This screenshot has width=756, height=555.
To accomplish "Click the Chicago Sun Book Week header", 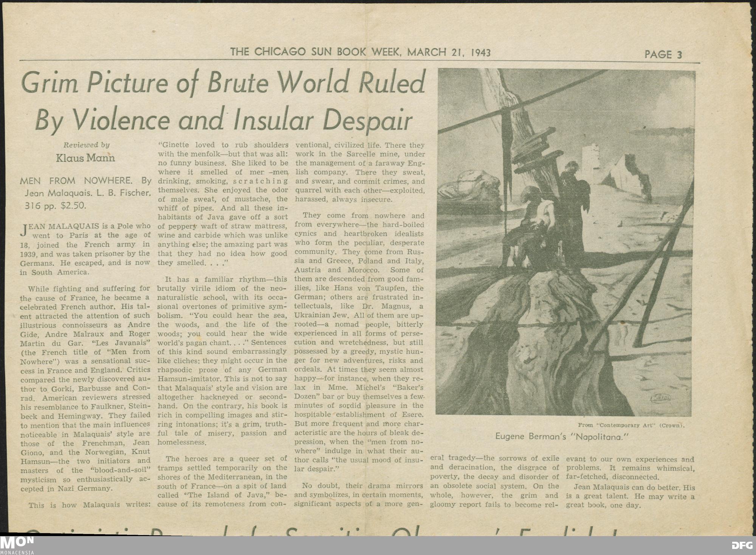I will pyautogui.click(x=361, y=53).
